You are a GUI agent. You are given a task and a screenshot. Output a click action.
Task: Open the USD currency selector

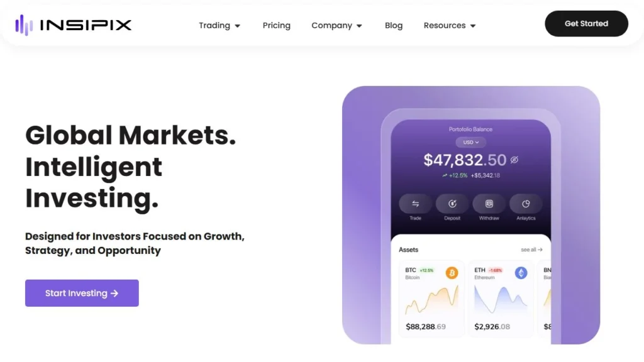[x=470, y=143]
